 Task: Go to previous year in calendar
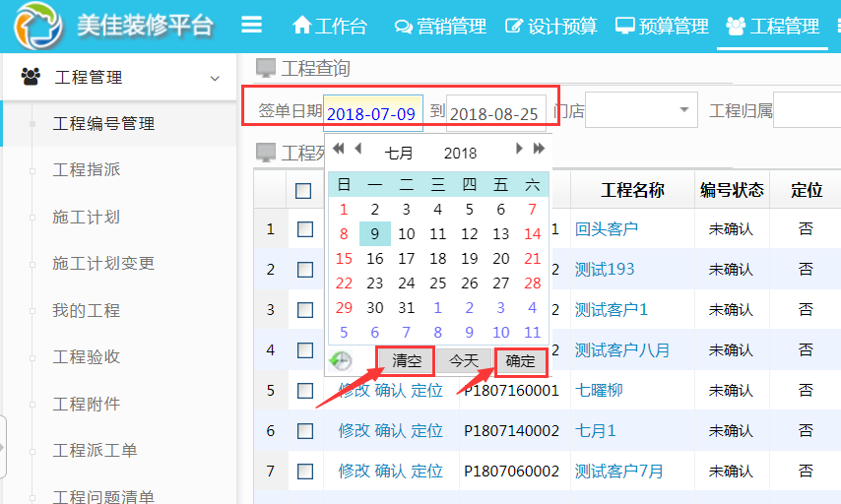tap(338, 149)
